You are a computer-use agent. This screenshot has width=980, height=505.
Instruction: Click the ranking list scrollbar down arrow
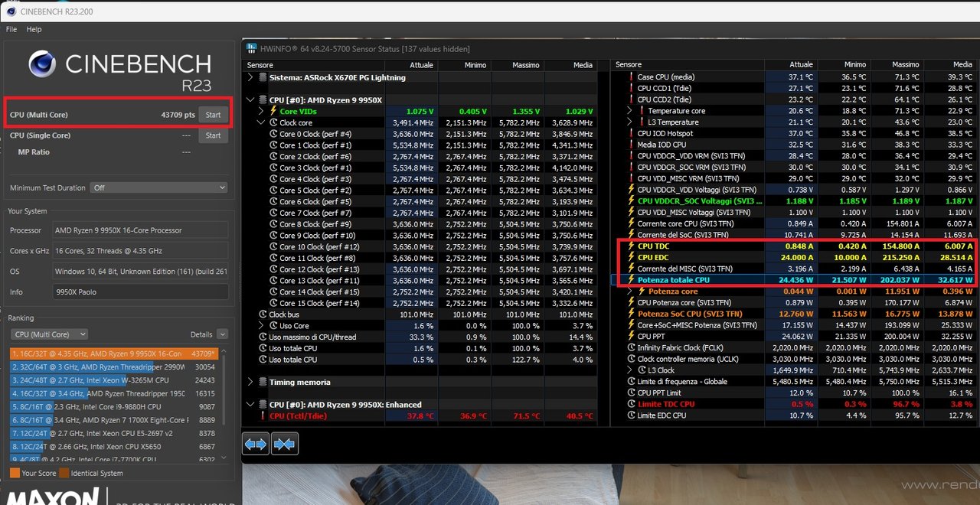(x=224, y=459)
